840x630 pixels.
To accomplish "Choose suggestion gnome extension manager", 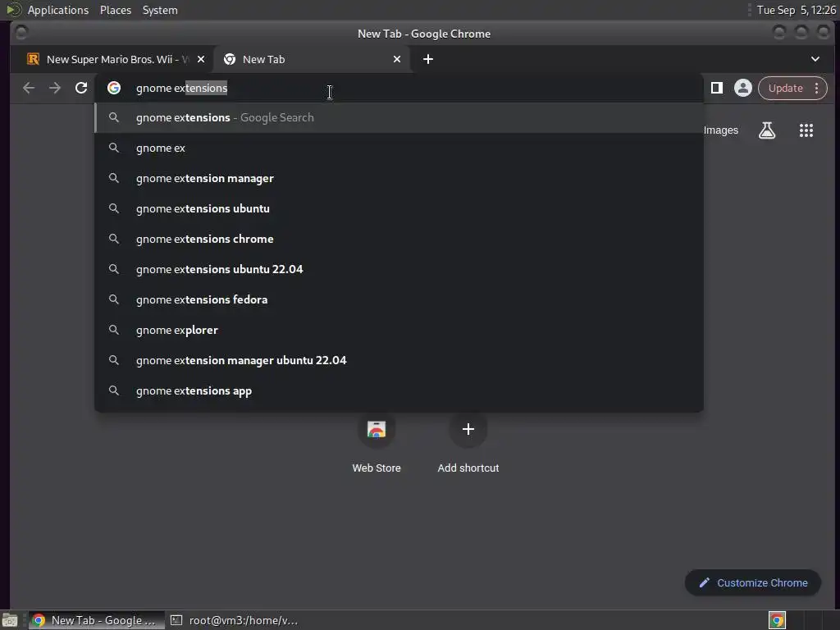I will (399, 178).
